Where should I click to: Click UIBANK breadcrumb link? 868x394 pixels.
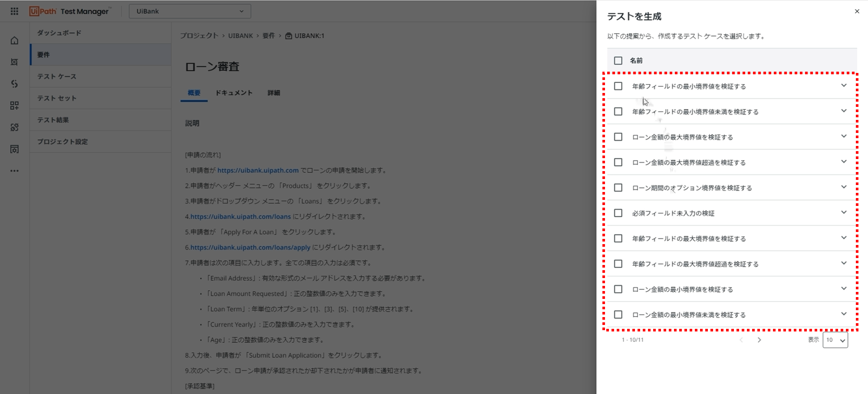click(240, 36)
